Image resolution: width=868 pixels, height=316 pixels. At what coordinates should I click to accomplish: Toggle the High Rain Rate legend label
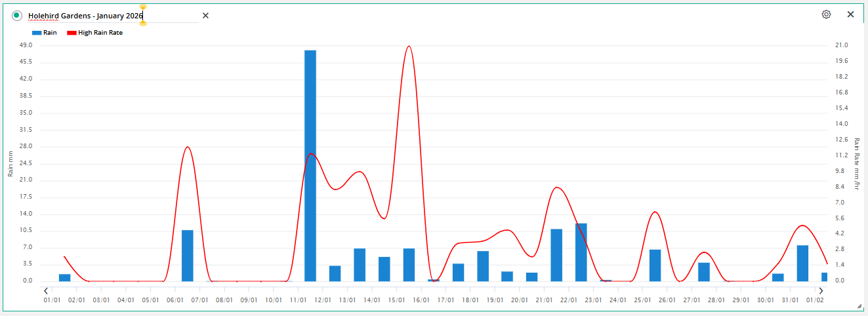[x=100, y=32]
